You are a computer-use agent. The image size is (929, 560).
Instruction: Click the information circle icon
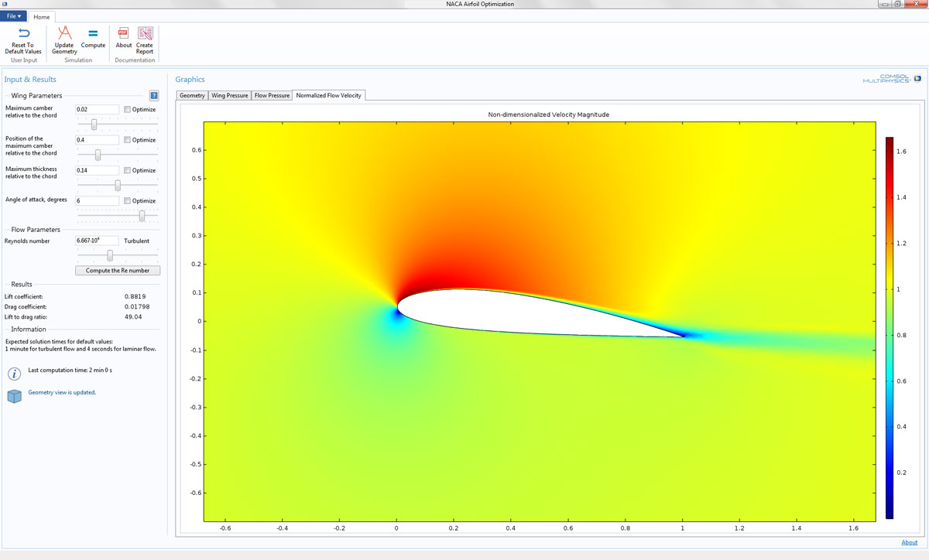(x=14, y=374)
